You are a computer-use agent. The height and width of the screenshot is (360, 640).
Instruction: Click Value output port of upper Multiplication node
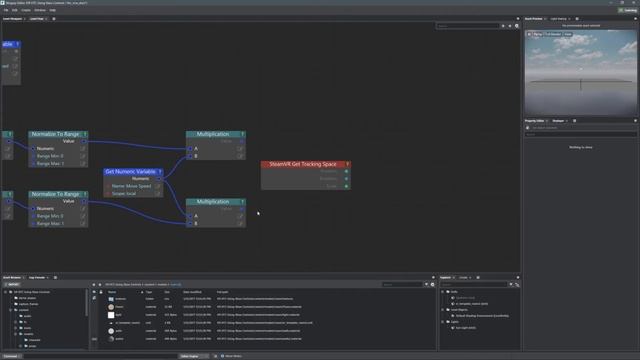click(x=242, y=141)
